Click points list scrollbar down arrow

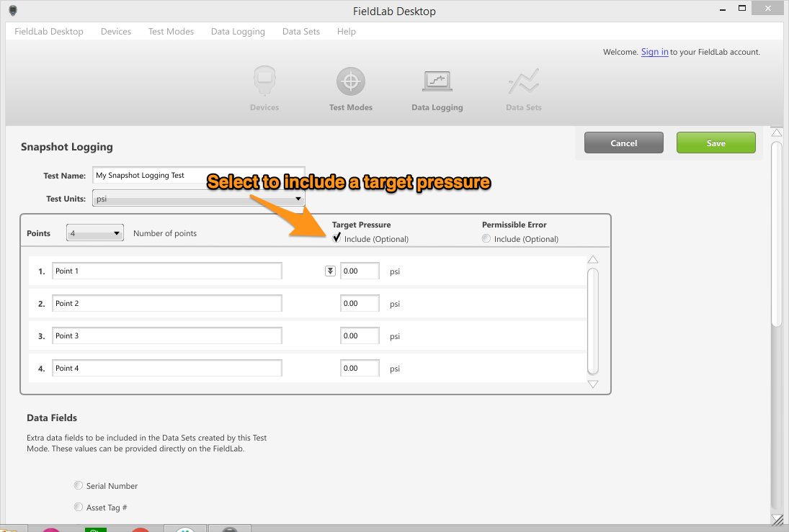[593, 384]
